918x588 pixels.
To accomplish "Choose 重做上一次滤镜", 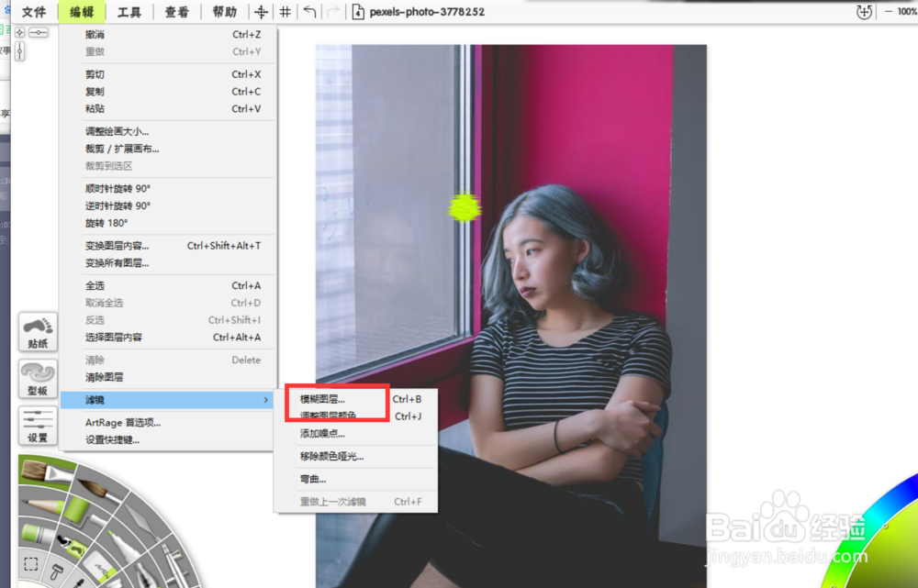I will pos(356,502).
